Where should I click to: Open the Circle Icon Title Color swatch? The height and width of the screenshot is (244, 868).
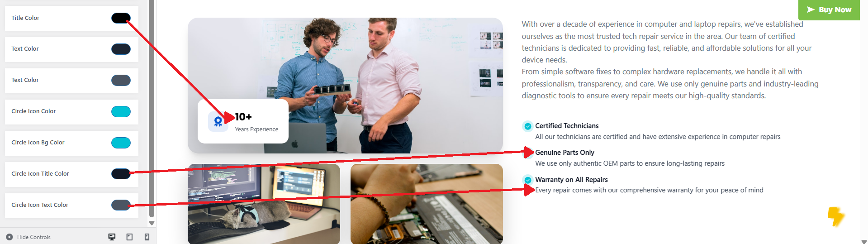click(121, 174)
